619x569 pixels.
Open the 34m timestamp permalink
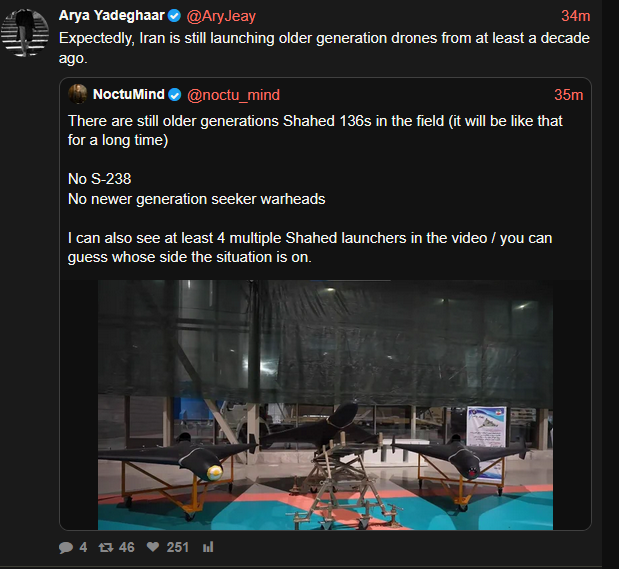[576, 16]
